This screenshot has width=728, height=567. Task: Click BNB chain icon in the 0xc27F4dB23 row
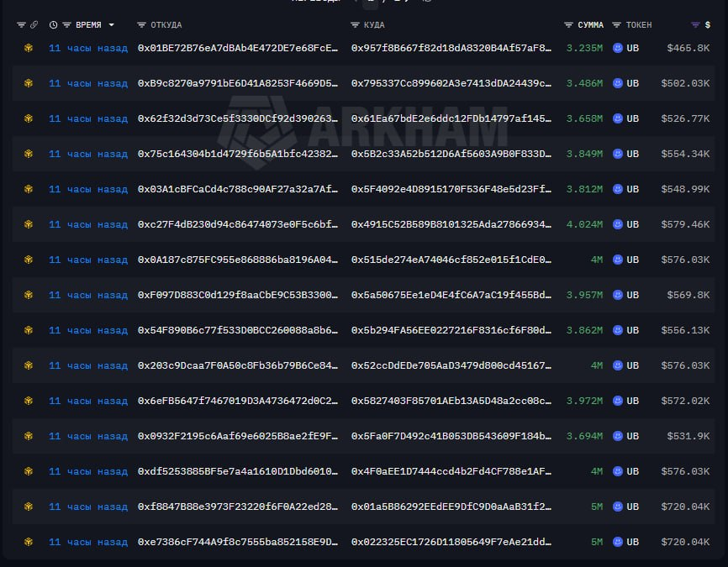point(29,224)
